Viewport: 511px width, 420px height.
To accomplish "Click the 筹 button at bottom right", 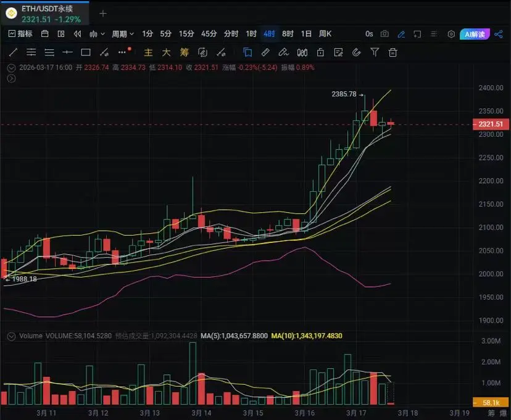I will tap(491, 413).
